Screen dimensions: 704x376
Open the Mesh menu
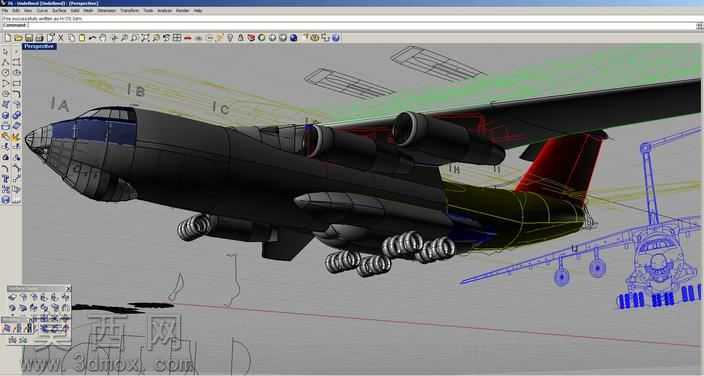pos(88,10)
